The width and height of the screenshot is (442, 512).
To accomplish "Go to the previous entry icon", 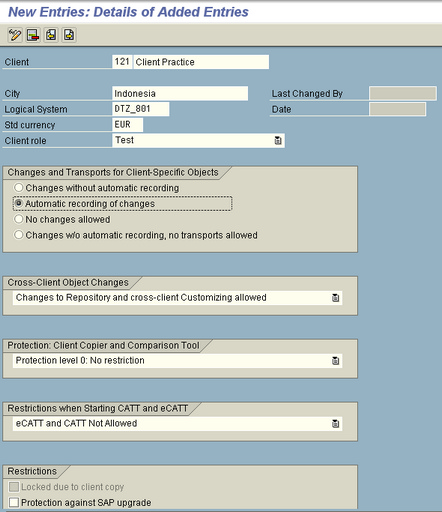I will click(x=51, y=35).
